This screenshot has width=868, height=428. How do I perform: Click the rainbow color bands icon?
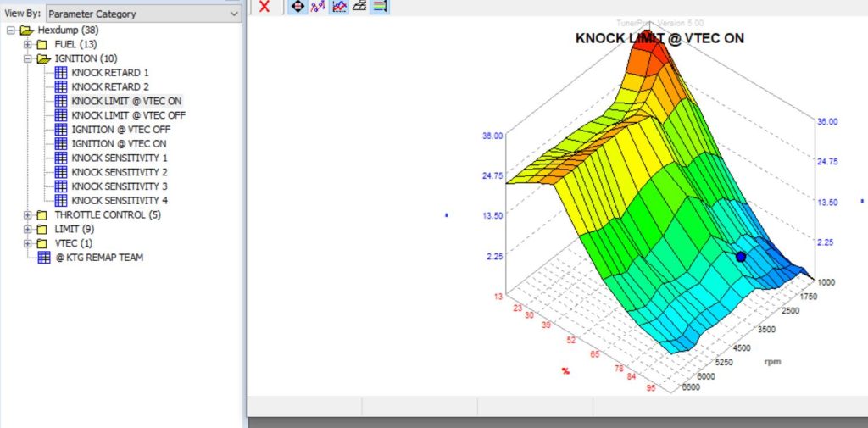point(379,6)
